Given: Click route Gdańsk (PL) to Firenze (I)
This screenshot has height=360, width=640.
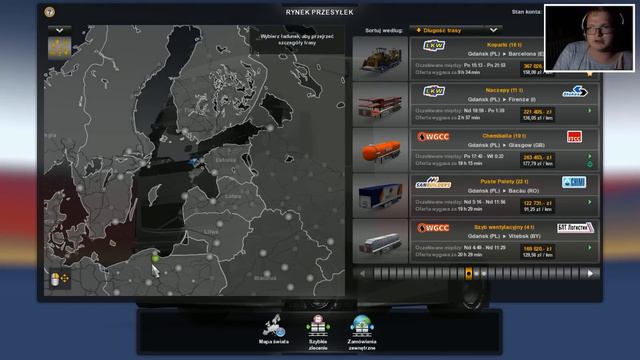Looking at the screenshot, I should pos(502,99).
